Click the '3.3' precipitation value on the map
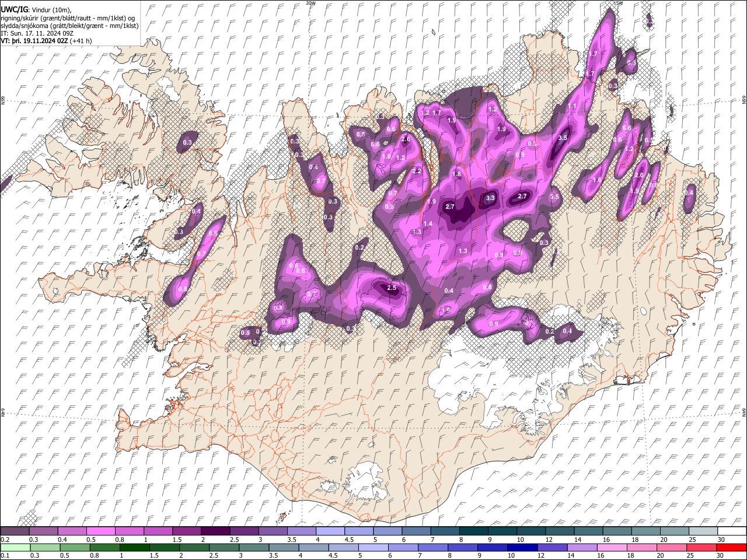Image resolution: width=747 pixels, height=560 pixels. coord(490,198)
